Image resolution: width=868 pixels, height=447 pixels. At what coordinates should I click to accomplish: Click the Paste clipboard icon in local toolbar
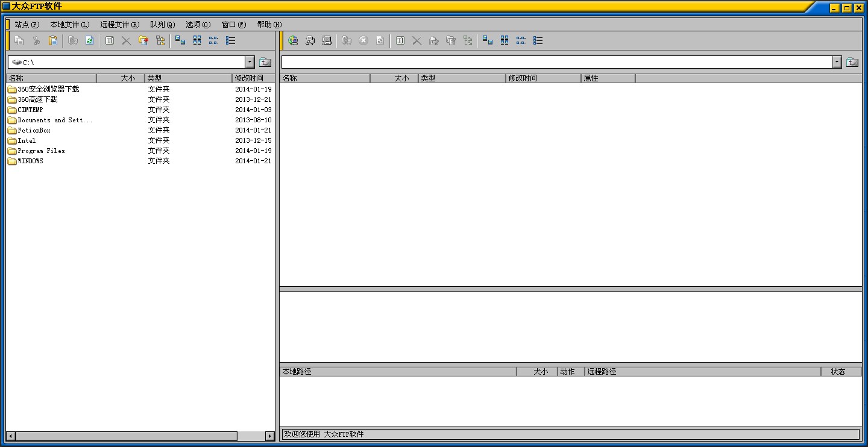[x=53, y=40]
